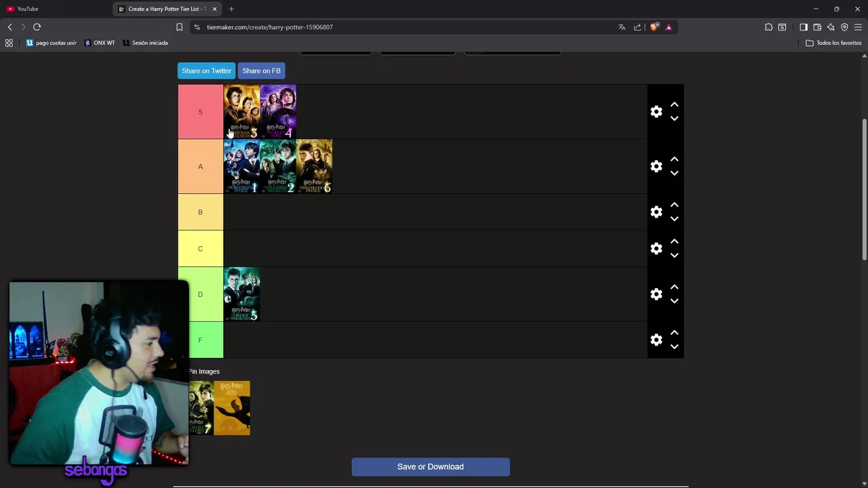The height and width of the screenshot is (488, 868).
Task: Bookmark this page with bookmark icon
Action: coord(179,27)
